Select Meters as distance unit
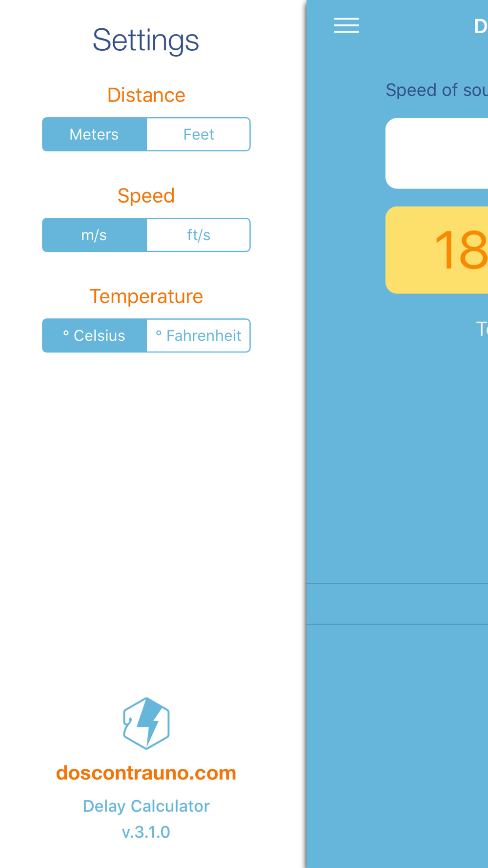The width and height of the screenshot is (488, 868). (94, 134)
